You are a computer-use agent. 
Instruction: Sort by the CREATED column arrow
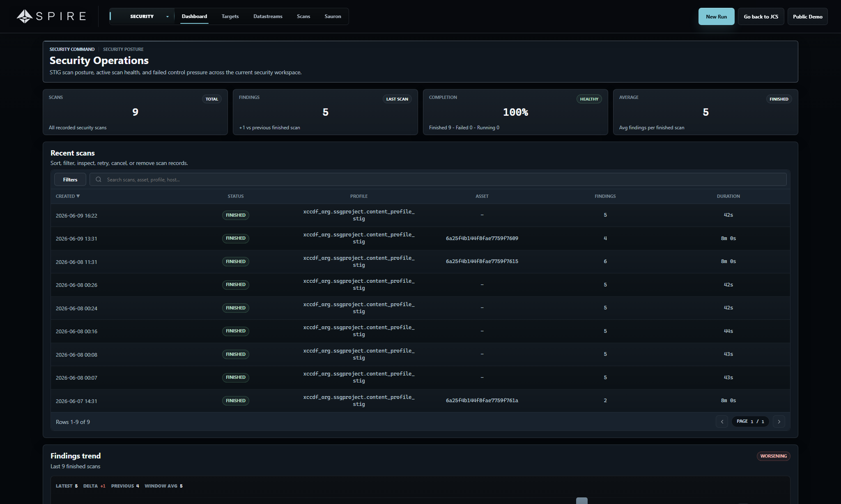(x=78, y=196)
